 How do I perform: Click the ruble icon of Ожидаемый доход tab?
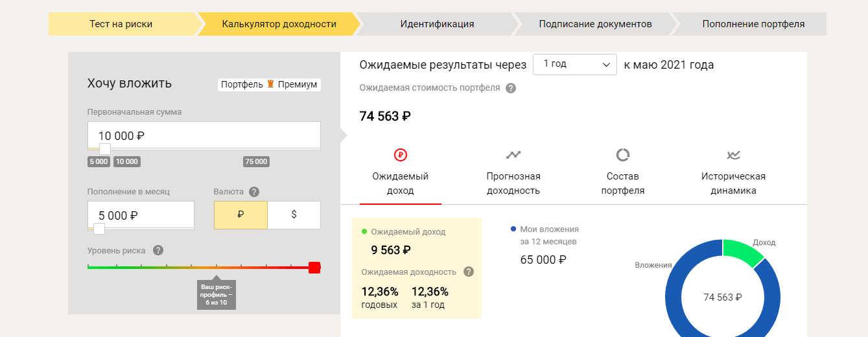401,155
